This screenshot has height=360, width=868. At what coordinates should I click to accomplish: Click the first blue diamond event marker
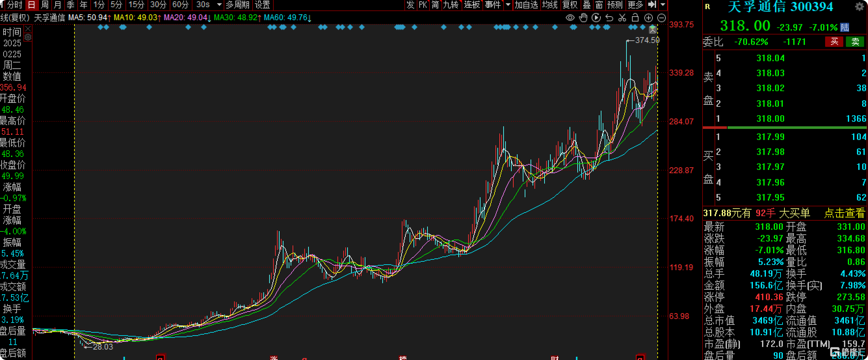click(100, 27)
